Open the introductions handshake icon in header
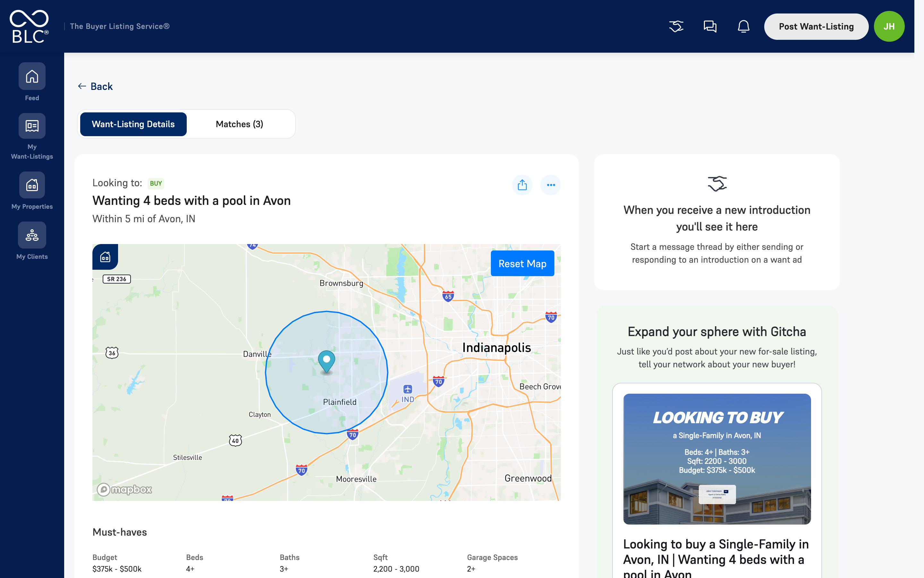The height and width of the screenshot is (578, 924). pyautogui.click(x=676, y=26)
